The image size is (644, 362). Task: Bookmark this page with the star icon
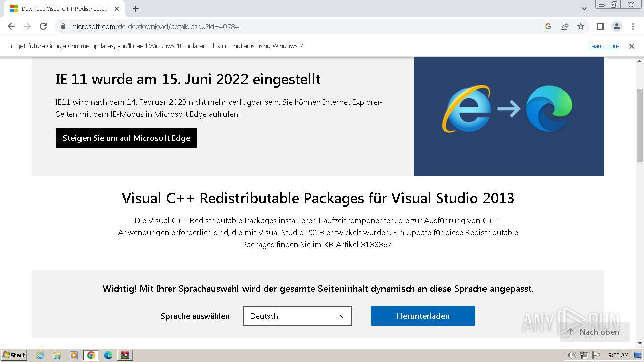(x=581, y=26)
